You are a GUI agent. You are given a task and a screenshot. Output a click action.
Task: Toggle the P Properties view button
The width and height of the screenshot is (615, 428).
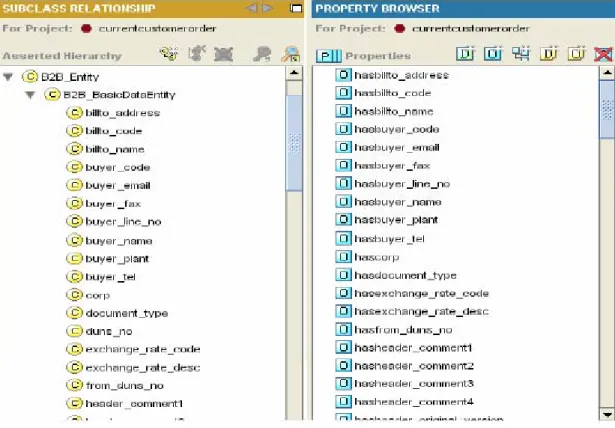[x=329, y=56]
